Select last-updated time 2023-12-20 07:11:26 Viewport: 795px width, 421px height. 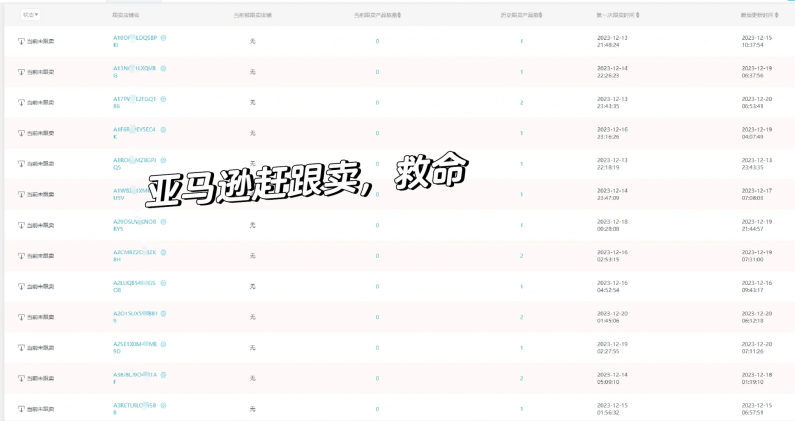tap(756, 347)
